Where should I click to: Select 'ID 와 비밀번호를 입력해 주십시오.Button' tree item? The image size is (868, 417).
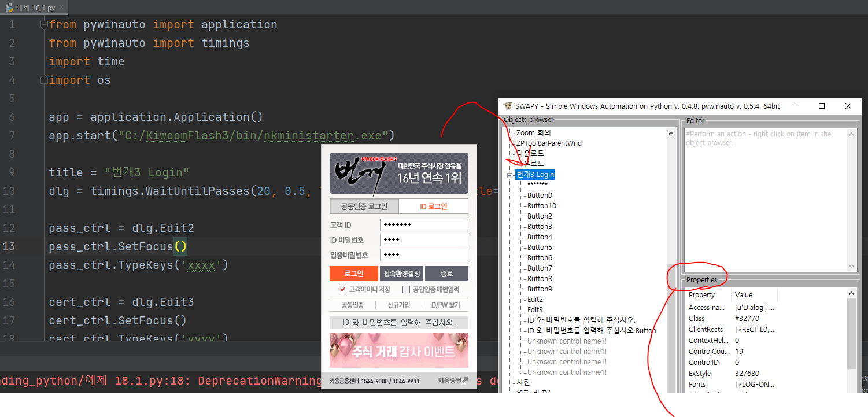point(592,331)
